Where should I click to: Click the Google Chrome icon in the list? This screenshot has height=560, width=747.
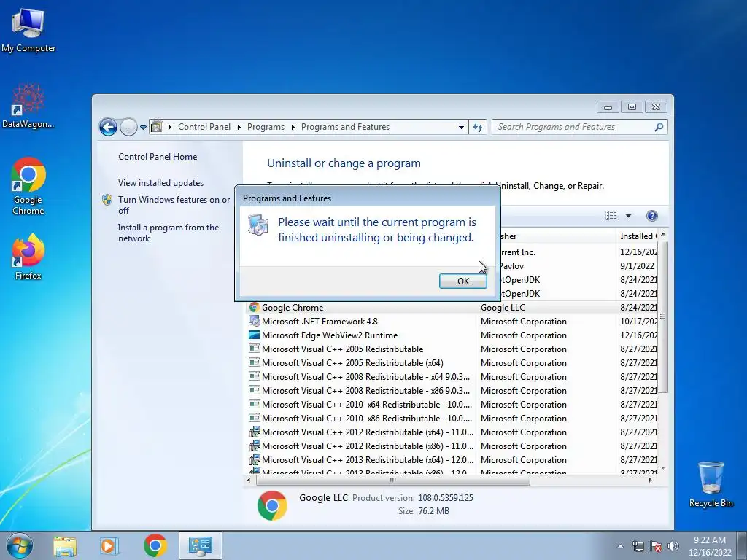[x=255, y=307]
